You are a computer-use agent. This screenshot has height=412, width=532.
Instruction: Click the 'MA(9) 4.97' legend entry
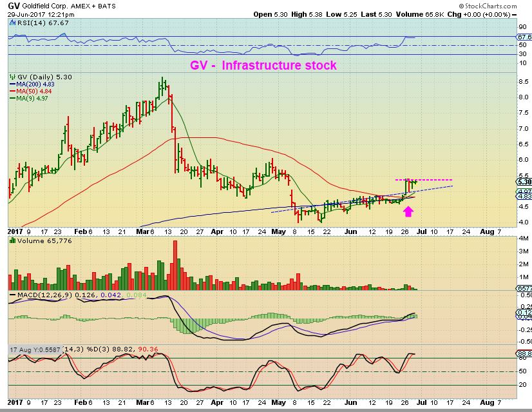click(32, 99)
